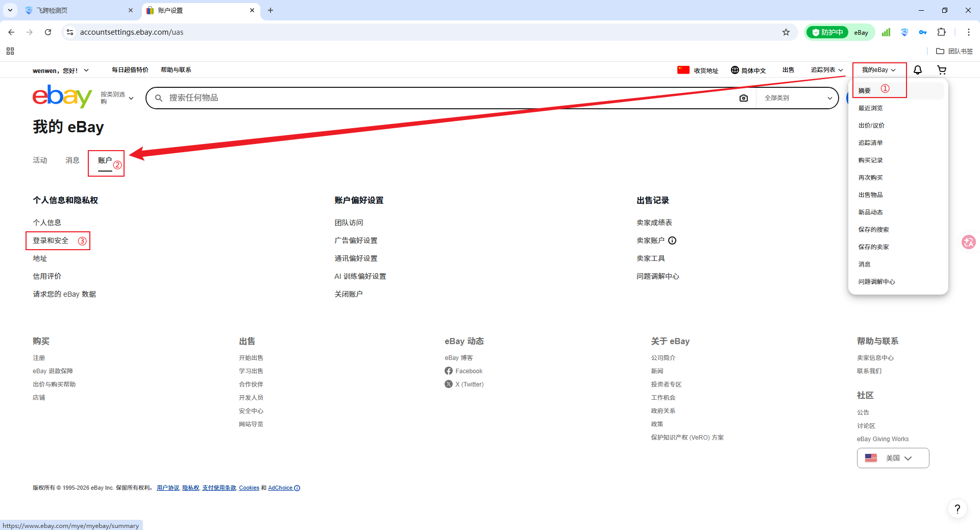Click the 每日超值特价 link
The image size is (980, 530).
pos(130,70)
